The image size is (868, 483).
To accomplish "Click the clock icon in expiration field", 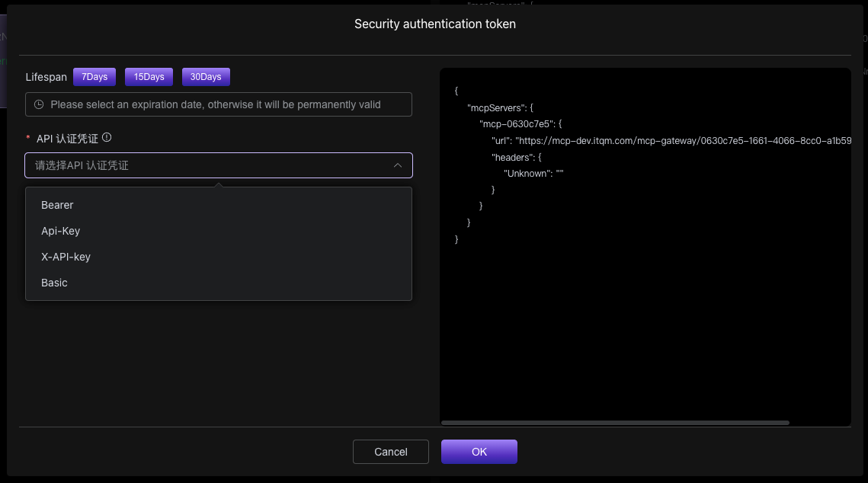I will pos(39,104).
